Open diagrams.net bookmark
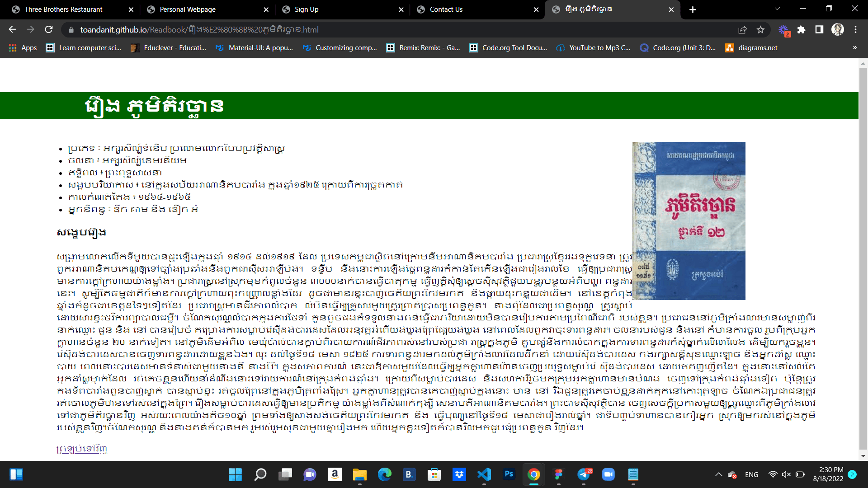The width and height of the screenshot is (868, 488). 751,47
